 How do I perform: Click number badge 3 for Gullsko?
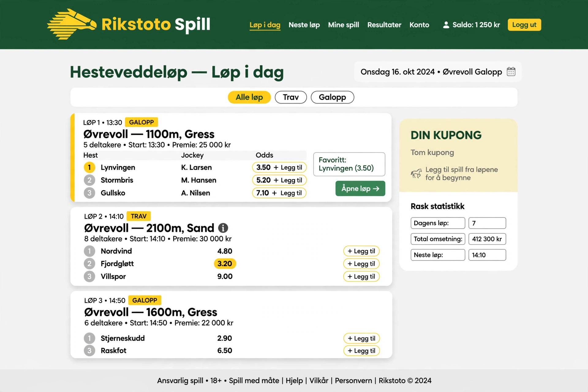click(89, 193)
